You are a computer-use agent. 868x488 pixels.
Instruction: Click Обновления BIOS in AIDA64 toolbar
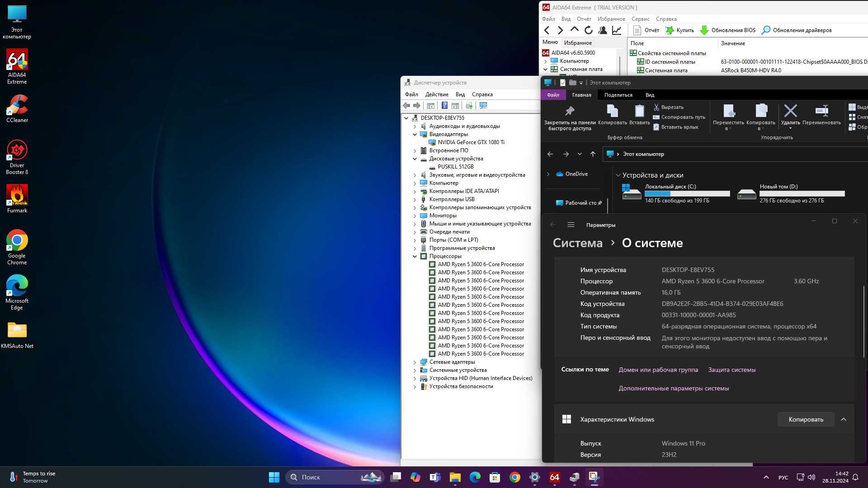tap(727, 30)
